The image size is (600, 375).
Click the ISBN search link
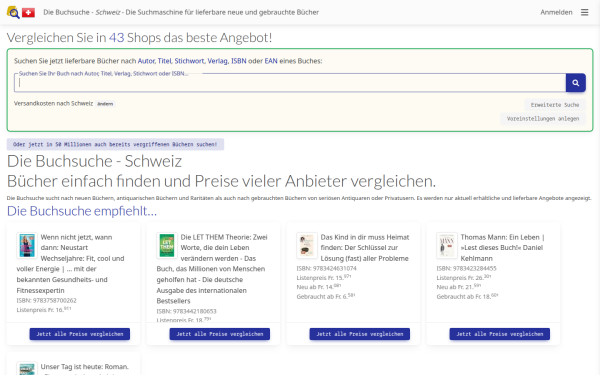[x=238, y=61]
